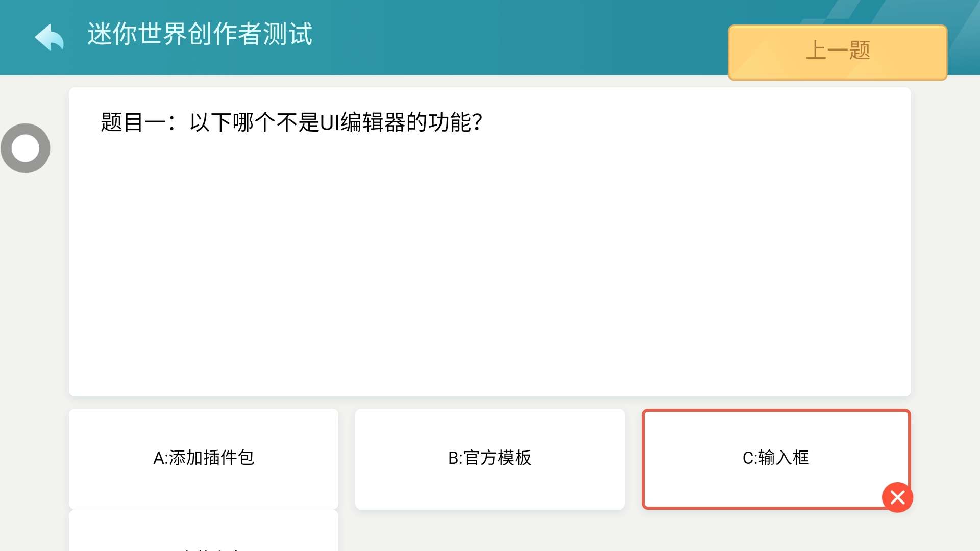Tap the 添加插件包 answer card
This screenshot has height=551, width=980.
(204, 458)
